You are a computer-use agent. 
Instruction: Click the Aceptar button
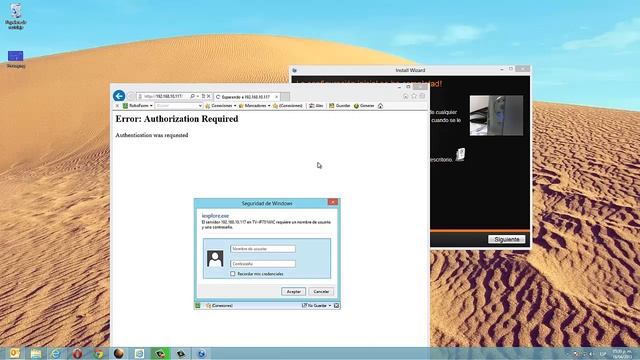(293, 291)
